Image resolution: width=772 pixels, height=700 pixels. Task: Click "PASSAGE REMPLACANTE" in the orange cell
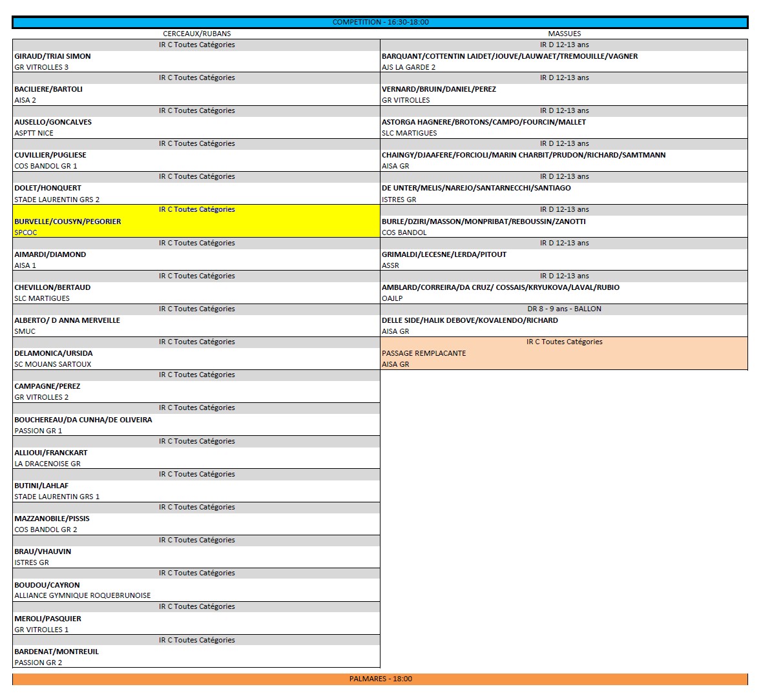coord(424,353)
